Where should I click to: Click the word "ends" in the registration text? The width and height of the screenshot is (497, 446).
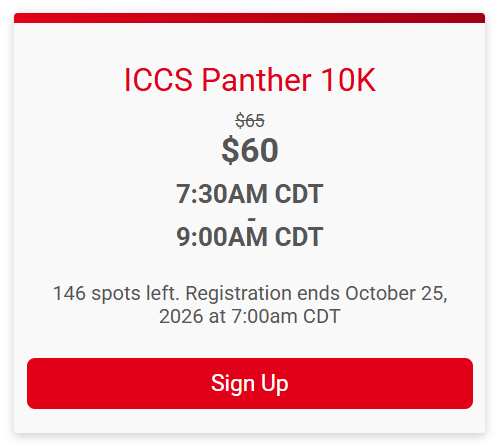coord(318,294)
